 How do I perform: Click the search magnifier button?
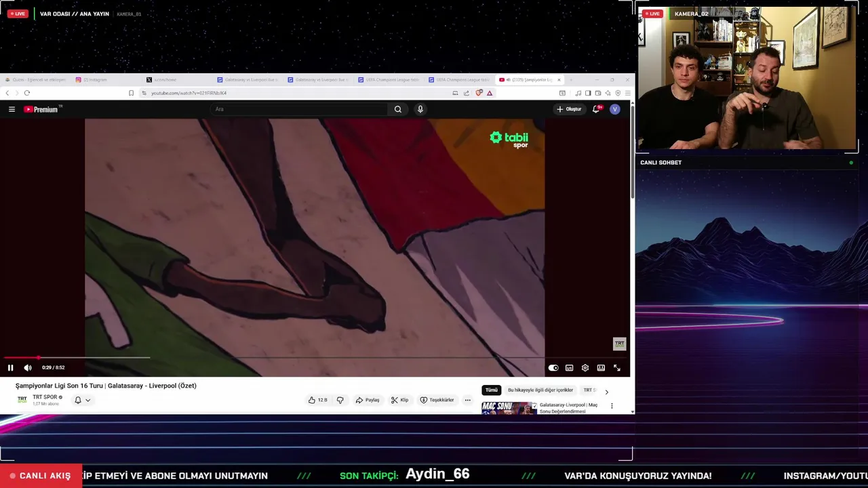pos(398,109)
